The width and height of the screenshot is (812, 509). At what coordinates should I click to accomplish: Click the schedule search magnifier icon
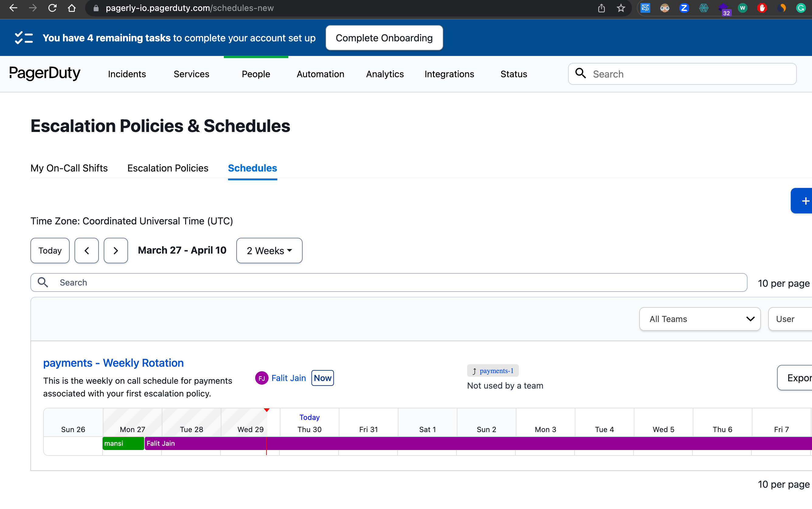[x=43, y=282]
